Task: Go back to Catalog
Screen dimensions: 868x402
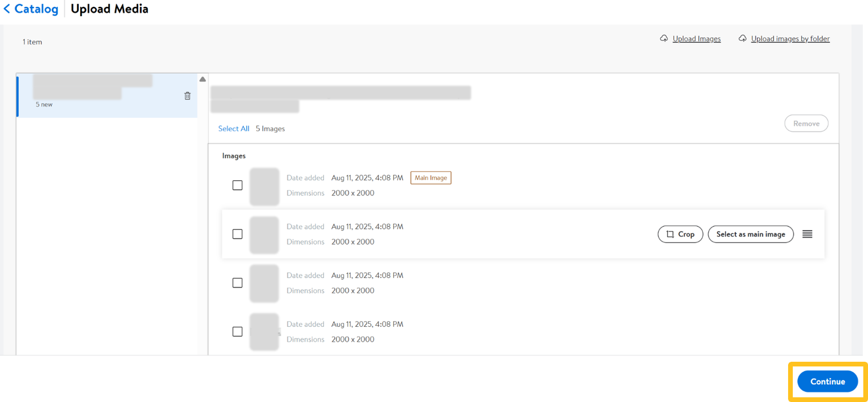Action: click(x=36, y=9)
